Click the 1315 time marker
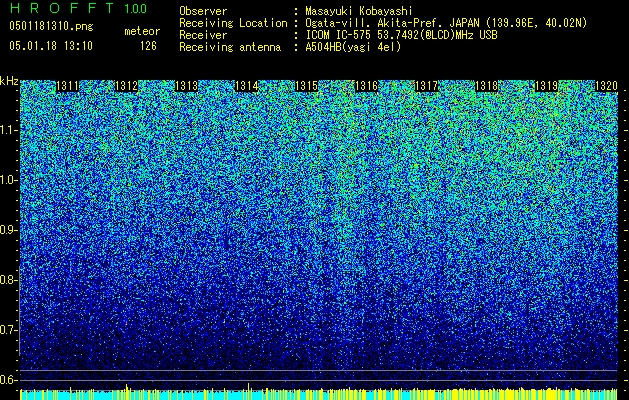The height and width of the screenshot is (400, 629). [x=306, y=86]
